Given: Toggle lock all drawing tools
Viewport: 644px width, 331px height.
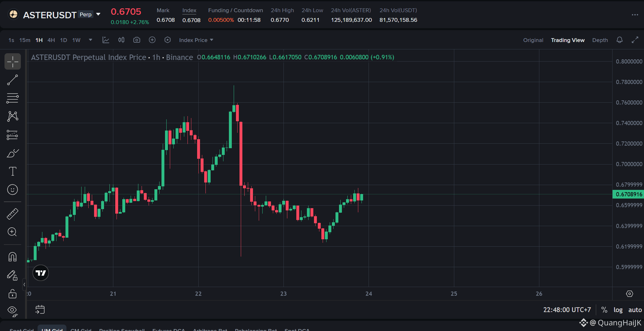Looking at the screenshot, I should [x=13, y=293].
